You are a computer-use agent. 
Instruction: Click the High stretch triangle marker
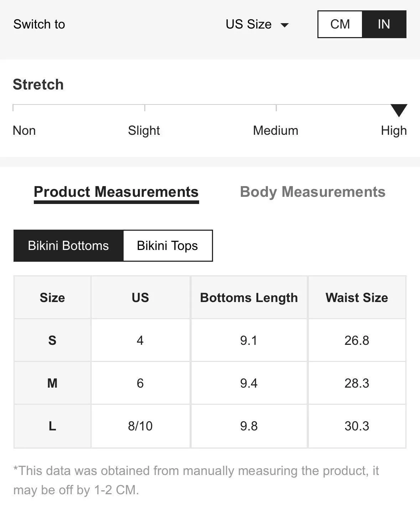[399, 111]
